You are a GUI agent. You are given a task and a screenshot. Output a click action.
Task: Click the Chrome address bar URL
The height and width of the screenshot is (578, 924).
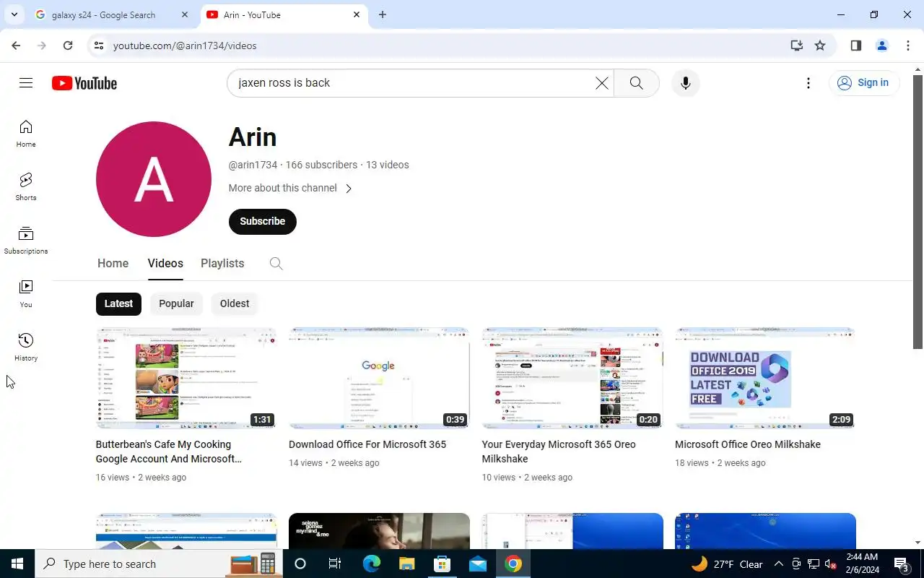(x=185, y=46)
